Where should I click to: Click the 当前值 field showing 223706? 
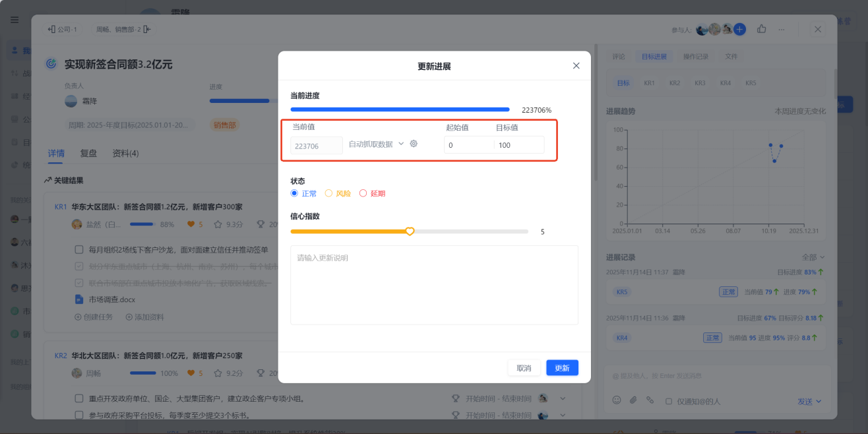317,146
